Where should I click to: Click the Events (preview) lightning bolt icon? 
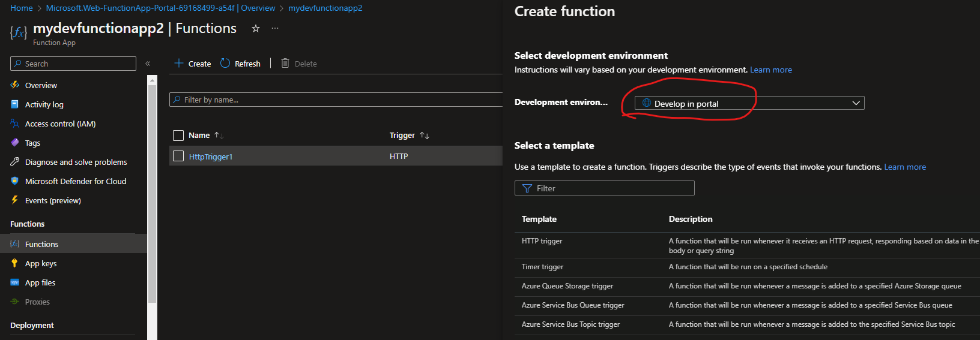coord(15,200)
